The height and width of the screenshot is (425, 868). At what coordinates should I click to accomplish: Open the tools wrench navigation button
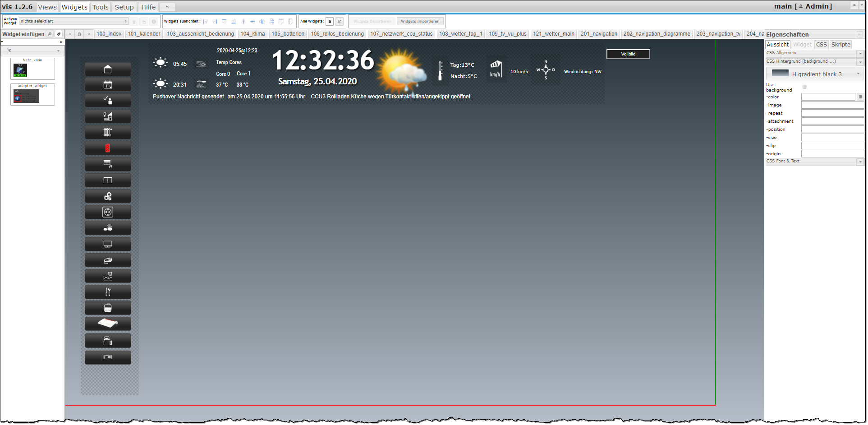pyautogui.click(x=108, y=292)
